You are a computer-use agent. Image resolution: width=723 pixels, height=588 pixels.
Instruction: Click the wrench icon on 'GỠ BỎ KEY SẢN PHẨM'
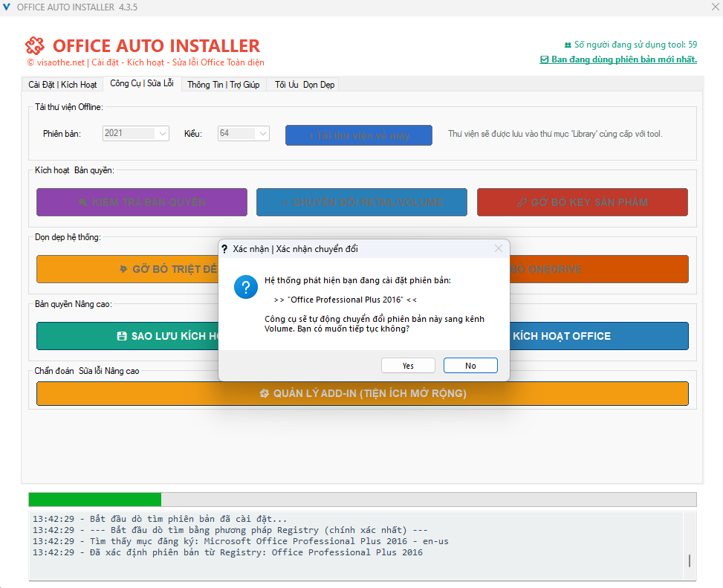tap(522, 202)
